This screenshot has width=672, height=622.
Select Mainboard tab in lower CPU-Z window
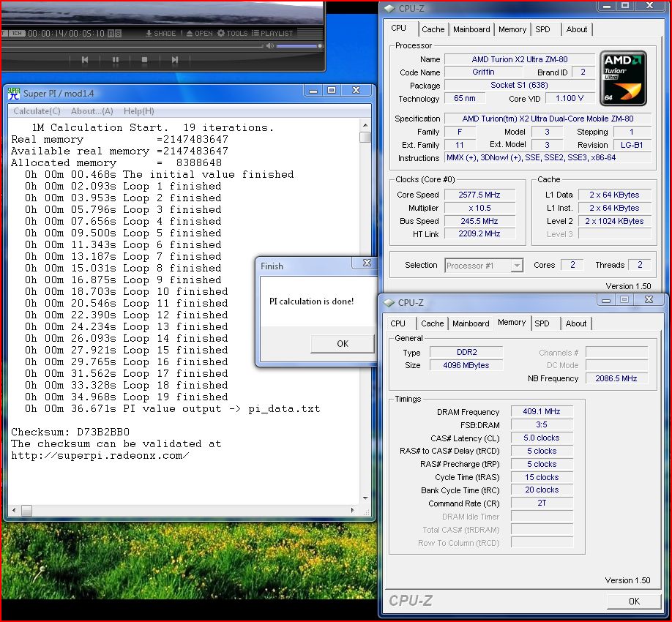click(471, 323)
